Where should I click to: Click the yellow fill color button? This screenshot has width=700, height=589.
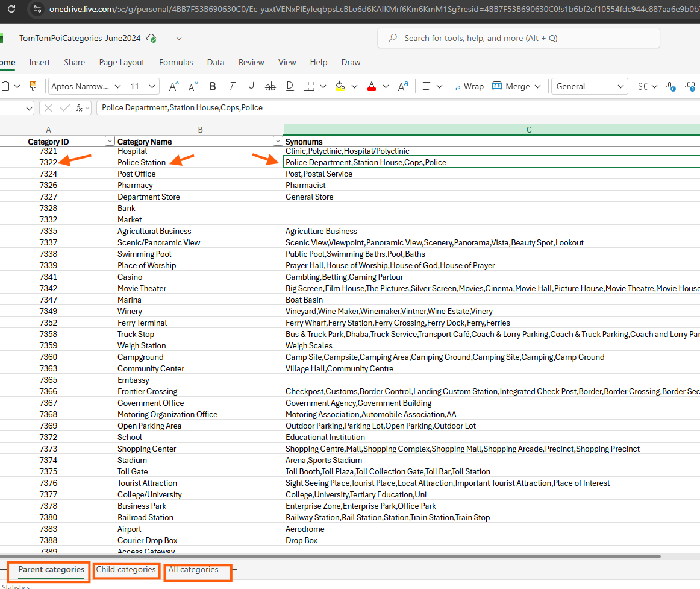point(340,86)
